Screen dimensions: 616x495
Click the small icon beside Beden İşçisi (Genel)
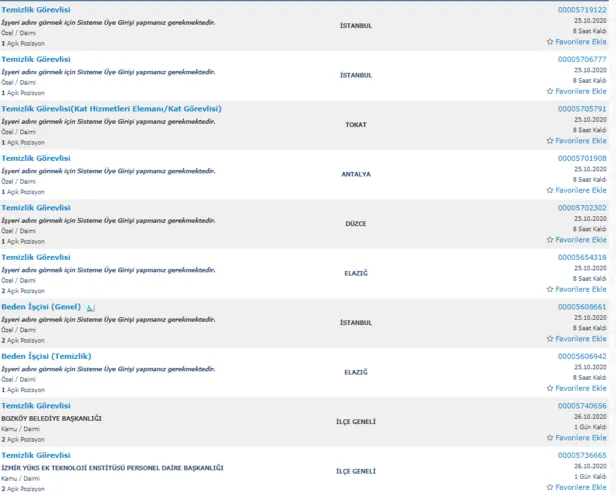(x=90, y=307)
